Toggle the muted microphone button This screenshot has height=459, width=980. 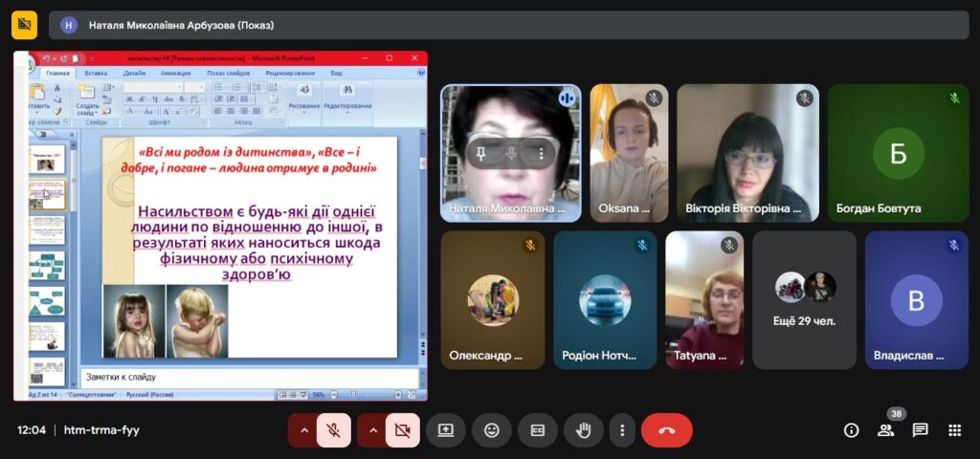pos(334,430)
